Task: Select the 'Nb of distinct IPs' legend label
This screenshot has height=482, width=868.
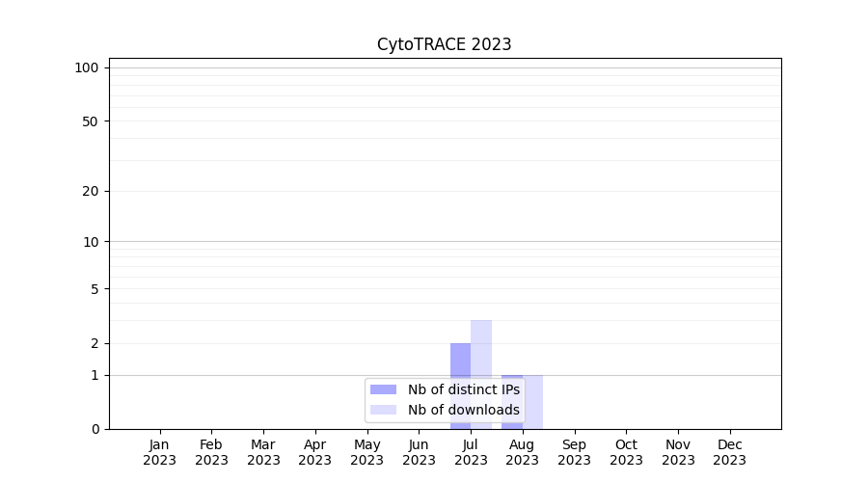Action: 463,389
